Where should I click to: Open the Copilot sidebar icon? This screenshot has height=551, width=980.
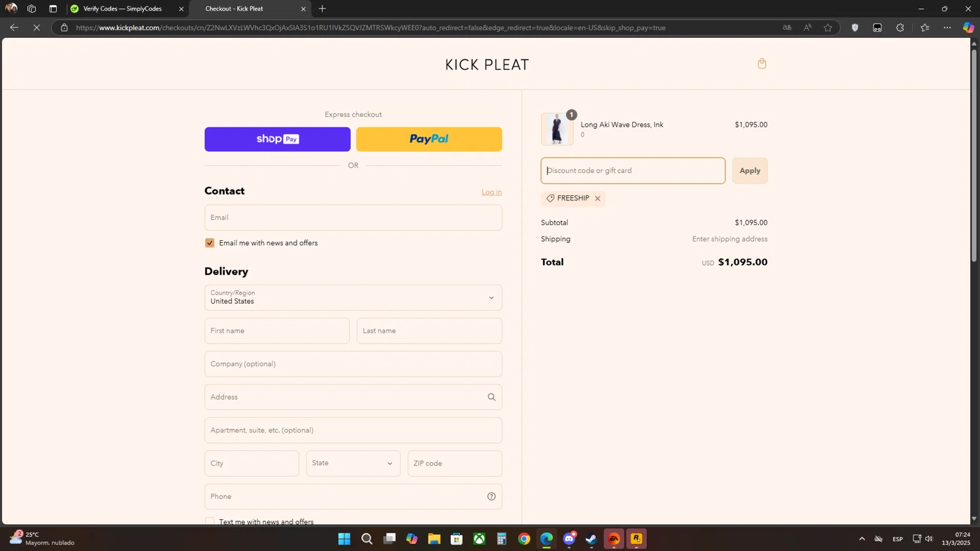tap(968, 27)
